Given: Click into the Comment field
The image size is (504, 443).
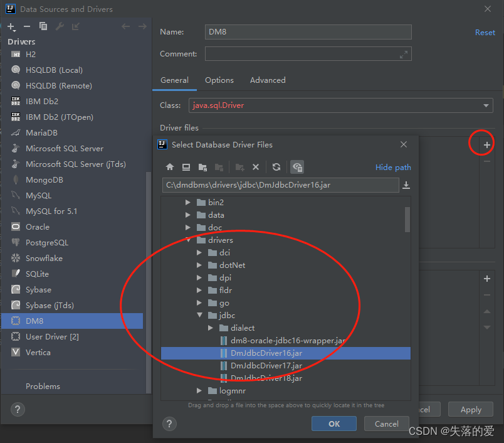Looking at the screenshot, I should (x=308, y=54).
